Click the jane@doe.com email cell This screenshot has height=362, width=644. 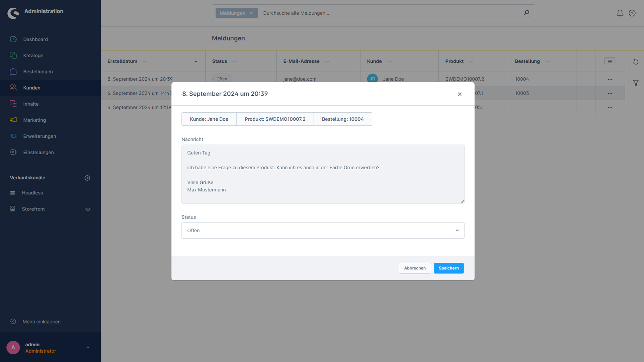pyautogui.click(x=300, y=79)
